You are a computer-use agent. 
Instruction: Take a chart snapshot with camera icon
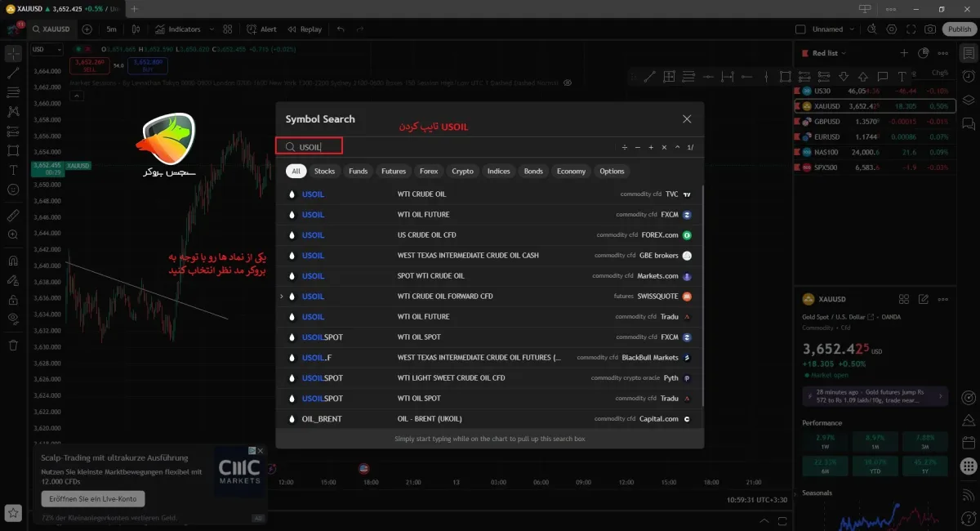click(930, 29)
